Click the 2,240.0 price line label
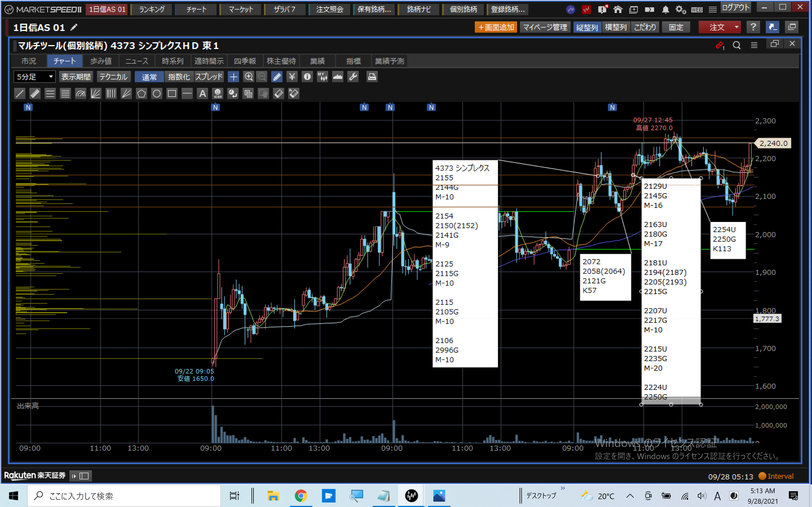Viewport: 812px width, 507px height. [x=773, y=144]
